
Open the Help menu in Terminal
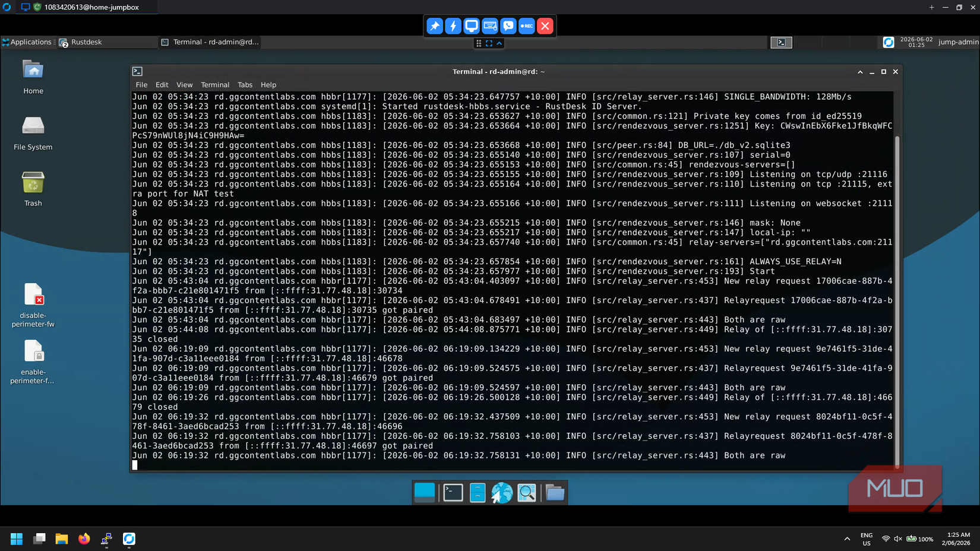pyautogui.click(x=268, y=85)
